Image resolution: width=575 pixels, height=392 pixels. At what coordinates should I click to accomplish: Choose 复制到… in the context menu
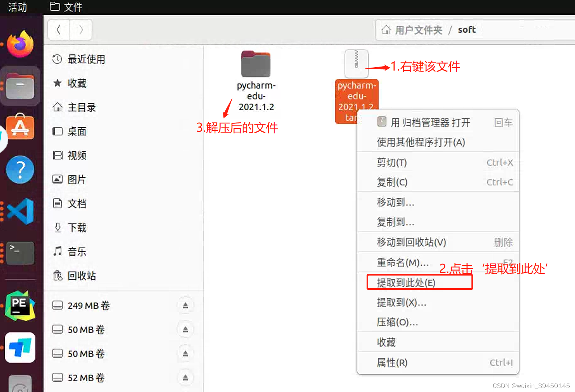(x=438, y=222)
